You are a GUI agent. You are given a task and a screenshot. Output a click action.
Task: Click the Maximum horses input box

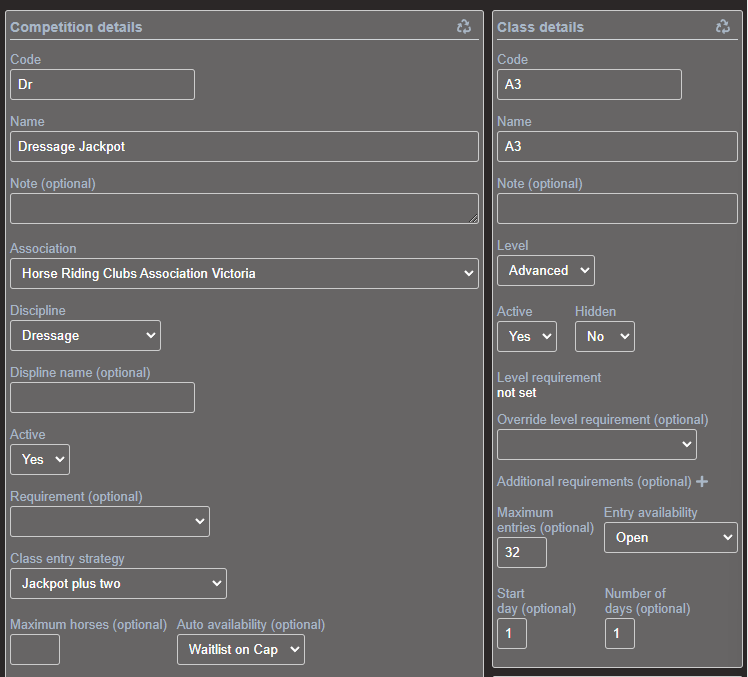[x=35, y=650]
